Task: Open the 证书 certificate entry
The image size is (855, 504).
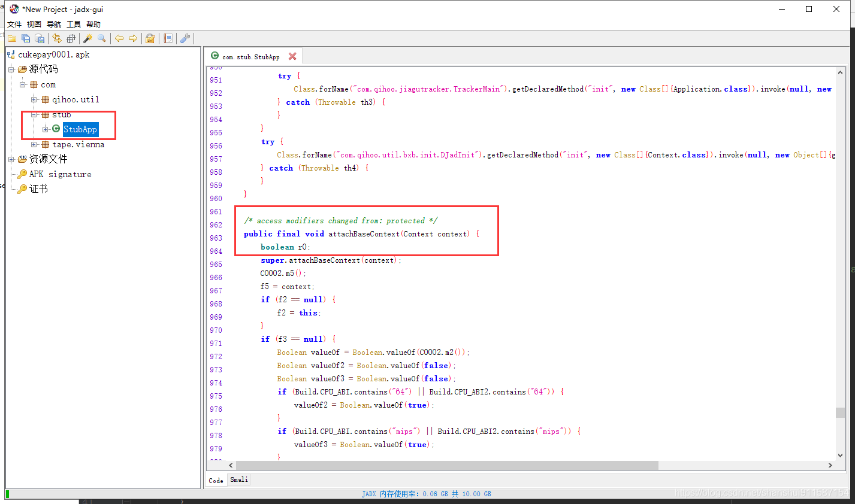Action: pos(38,189)
